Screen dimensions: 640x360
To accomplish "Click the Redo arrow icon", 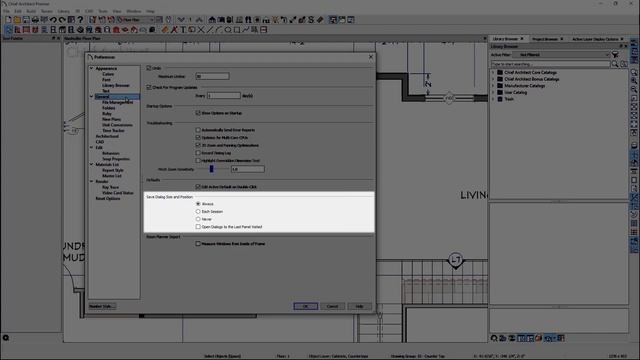I will 62,20.
